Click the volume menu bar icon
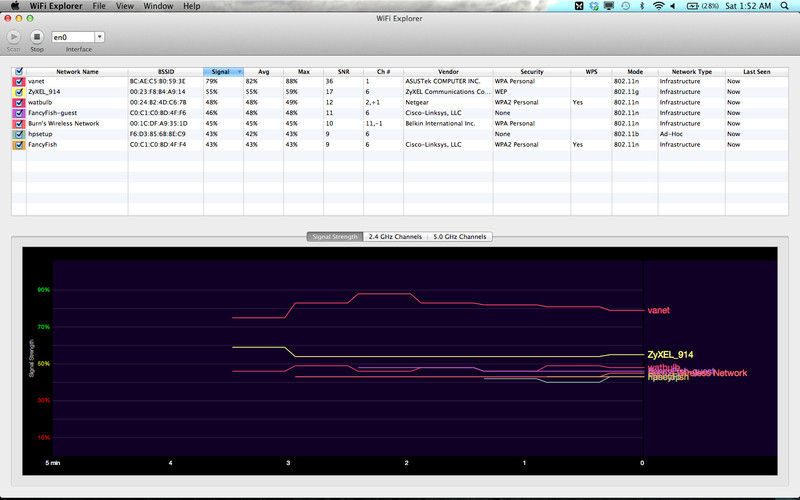 (x=673, y=6)
